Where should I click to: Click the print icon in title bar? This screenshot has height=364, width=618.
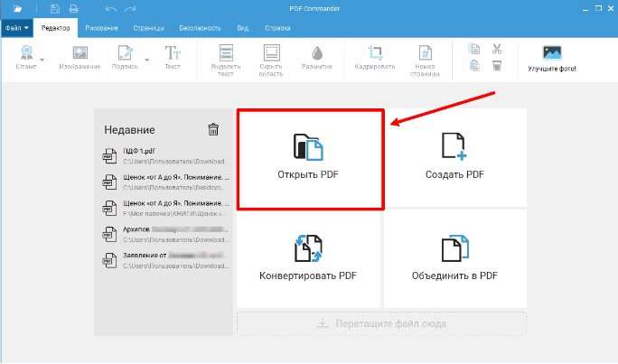tap(73, 9)
